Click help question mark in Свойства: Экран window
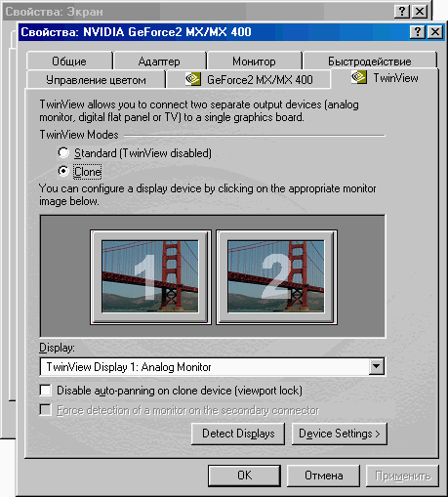Viewport: 448px width, 497px height. (402, 12)
